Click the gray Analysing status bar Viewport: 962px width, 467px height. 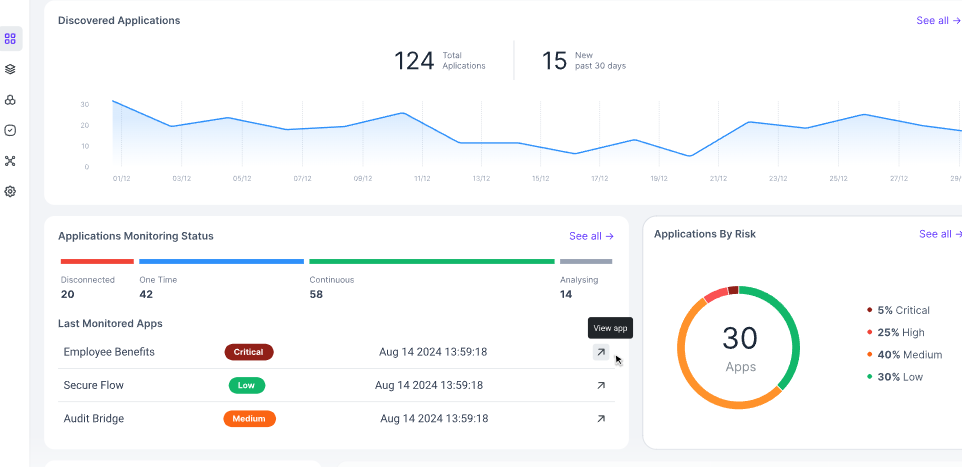pyautogui.click(x=586, y=261)
